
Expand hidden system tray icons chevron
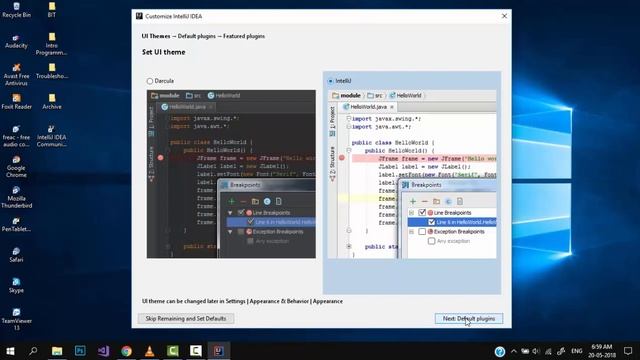[x=513, y=351]
